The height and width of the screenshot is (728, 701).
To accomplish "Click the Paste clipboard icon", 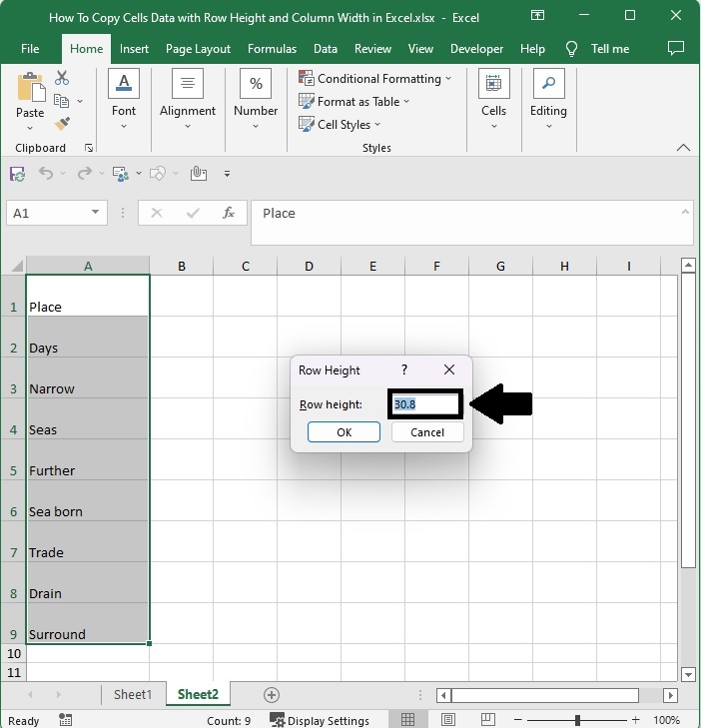I will 31,87.
